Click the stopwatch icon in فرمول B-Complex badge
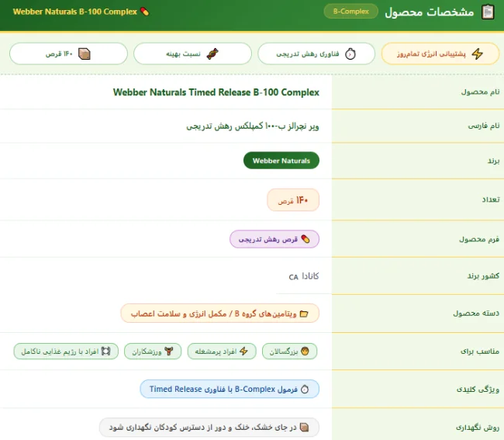The height and width of the screenshot is (440, 504). click(x=305, y=390)
